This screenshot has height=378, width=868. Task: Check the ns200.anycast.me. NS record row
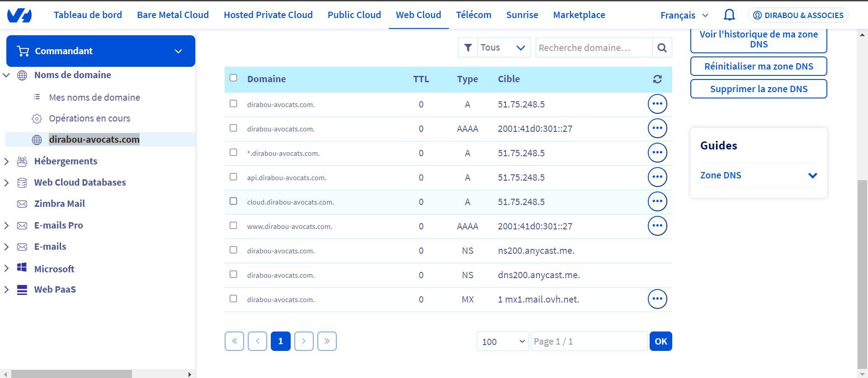click(x=233, y=250)
